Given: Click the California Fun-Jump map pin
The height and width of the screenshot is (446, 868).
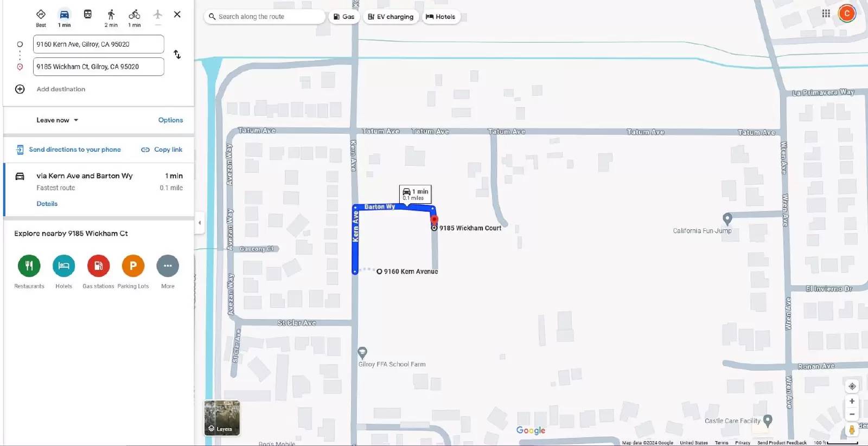Looking at the screenshot, I should point(727,218).
